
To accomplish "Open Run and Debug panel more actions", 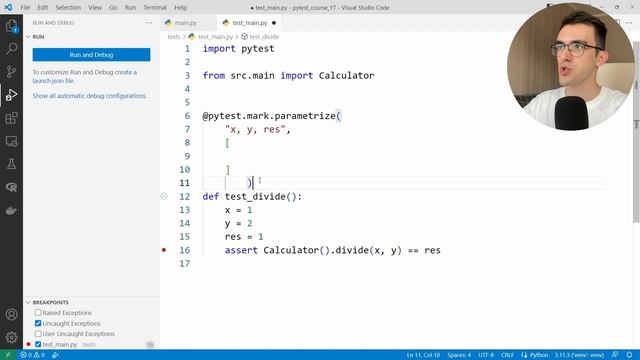I will tap(149, 23).
